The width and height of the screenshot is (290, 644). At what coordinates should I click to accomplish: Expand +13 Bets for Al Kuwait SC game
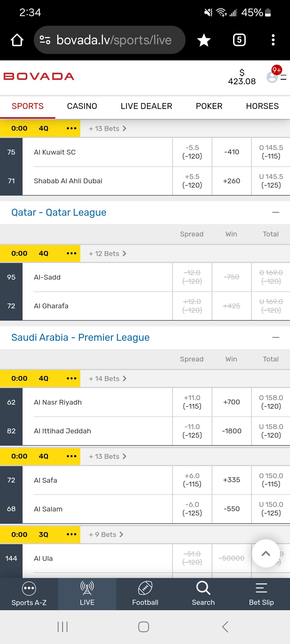(107, 129)
